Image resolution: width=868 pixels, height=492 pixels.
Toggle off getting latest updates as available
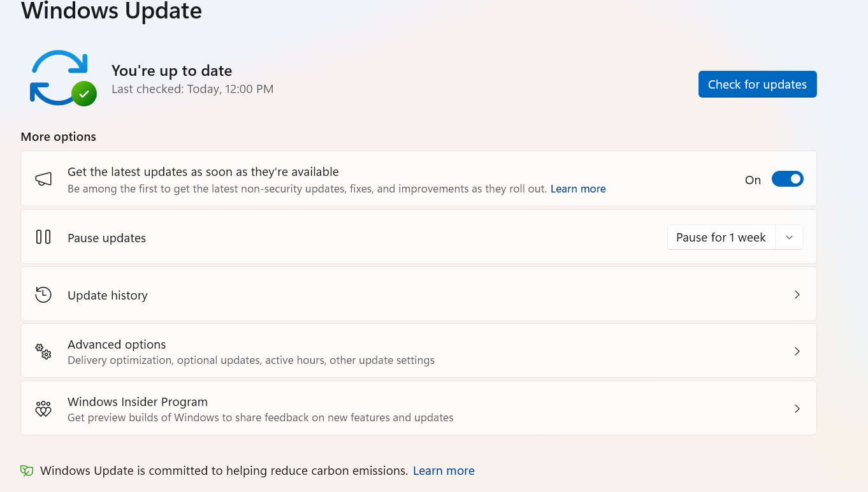(x=788, y=179)
